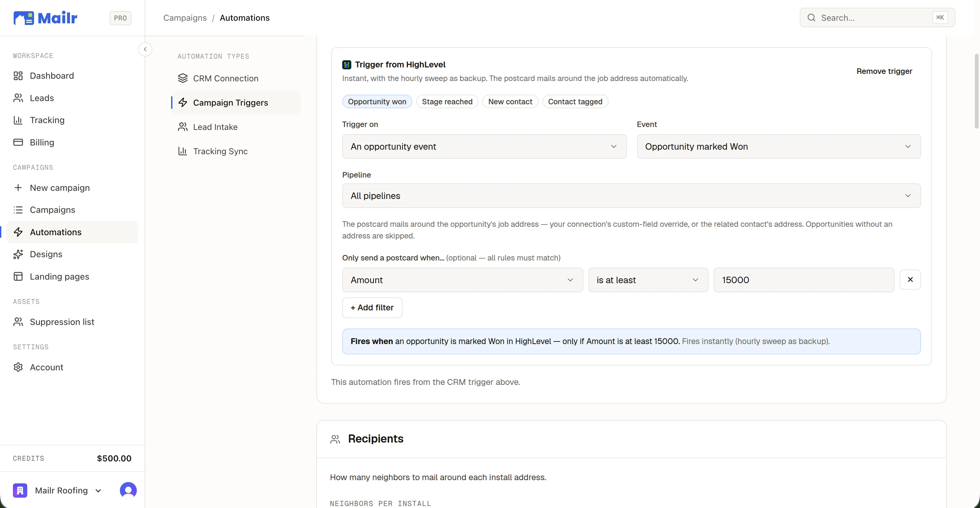980x508 pixels.
Task: Switch to CRM Connection automation type
Action: 236,78
